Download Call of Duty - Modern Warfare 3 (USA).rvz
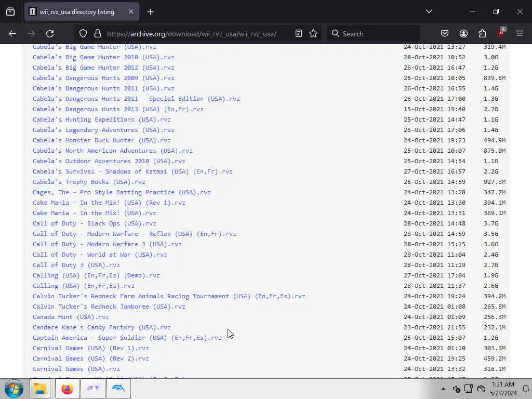Viewport: 532px width, 399px height. pyautogui.click(x=107, y=244)
